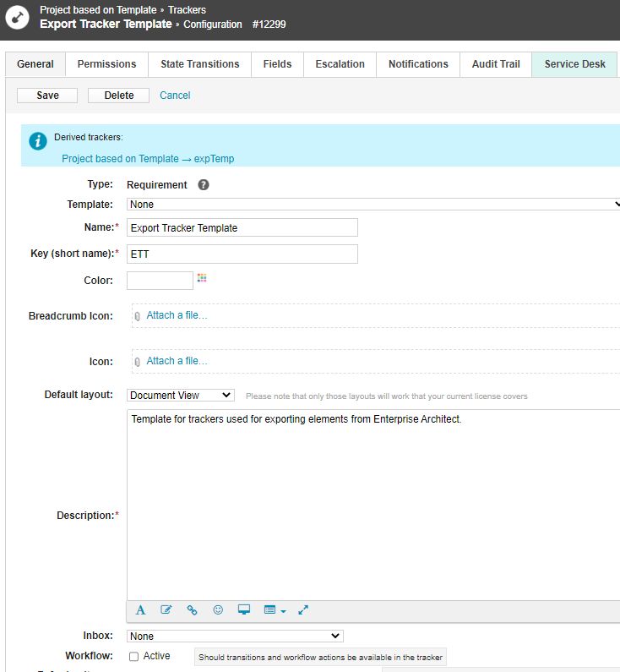Click Attach a file for Breadcrumb Icon

177,315
